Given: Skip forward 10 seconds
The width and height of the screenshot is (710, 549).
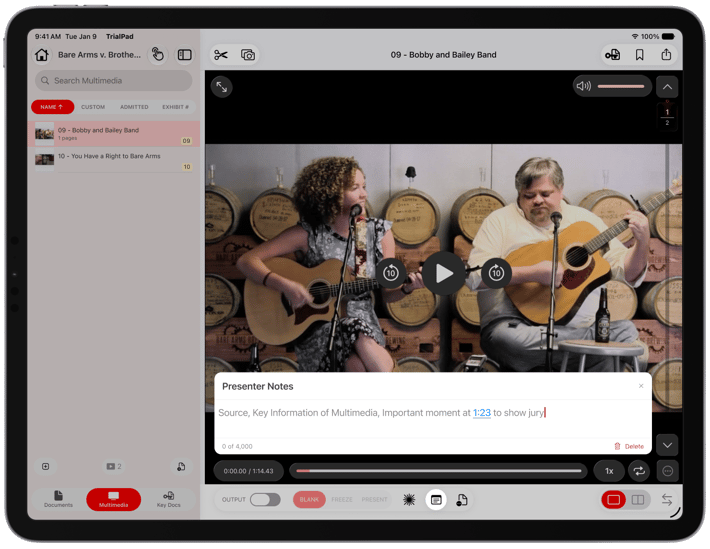Looking at the screenshot, I should click(x=496, y=273).
